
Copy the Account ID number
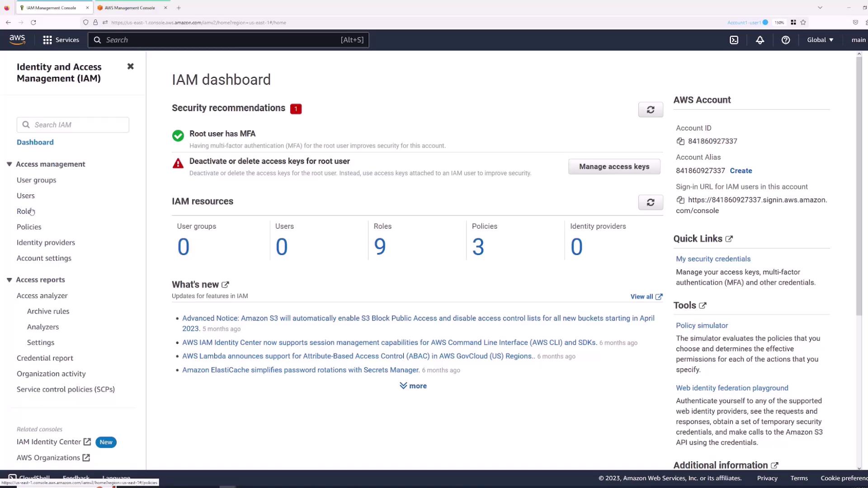680,141
